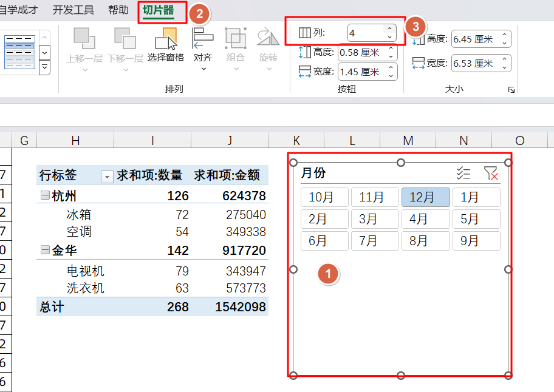Select 8月 in the slicer
Screen dimensions: 554x392
tap(426, 241)
